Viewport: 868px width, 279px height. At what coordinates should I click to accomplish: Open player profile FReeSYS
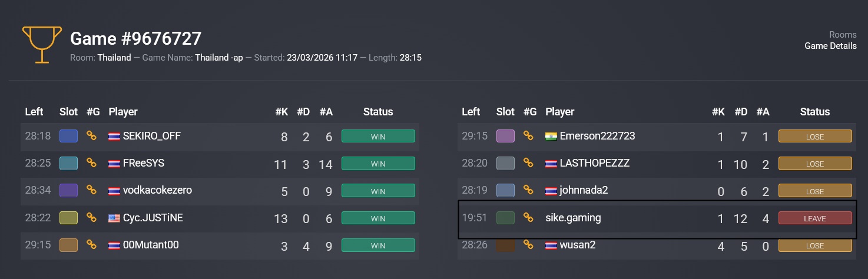coord(144,163)
